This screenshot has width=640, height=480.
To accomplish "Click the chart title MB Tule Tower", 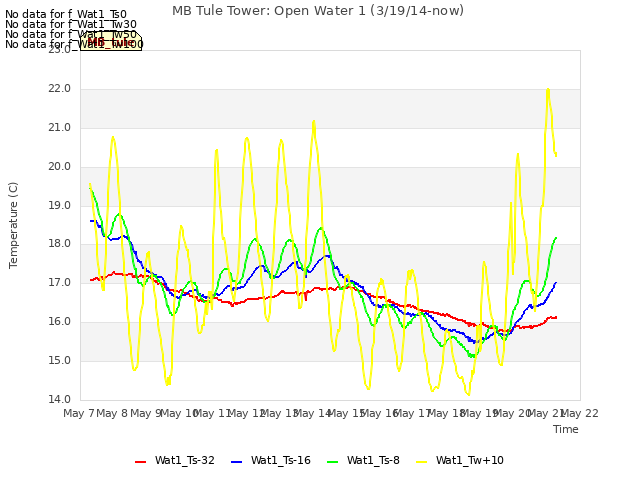I will 318,11.
